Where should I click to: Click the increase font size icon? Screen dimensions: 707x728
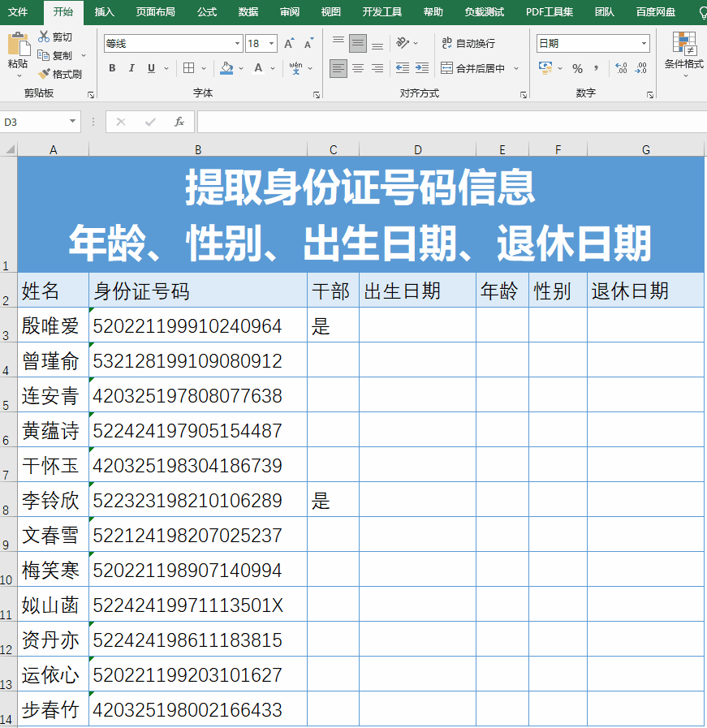[x=289, y=44]
